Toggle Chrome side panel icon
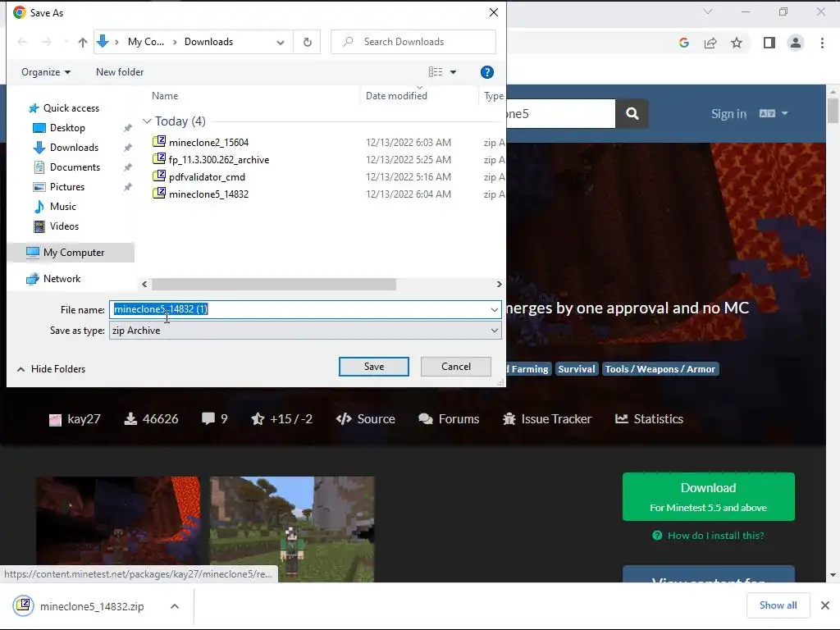Screen dimensions: 840x630 click(x=769, y=43)
